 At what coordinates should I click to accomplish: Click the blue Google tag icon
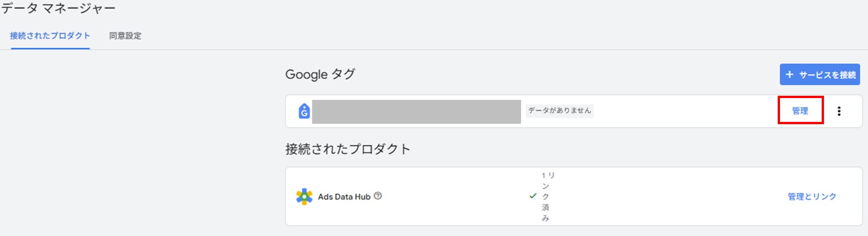pyautogui.click(x=304, y=111)
